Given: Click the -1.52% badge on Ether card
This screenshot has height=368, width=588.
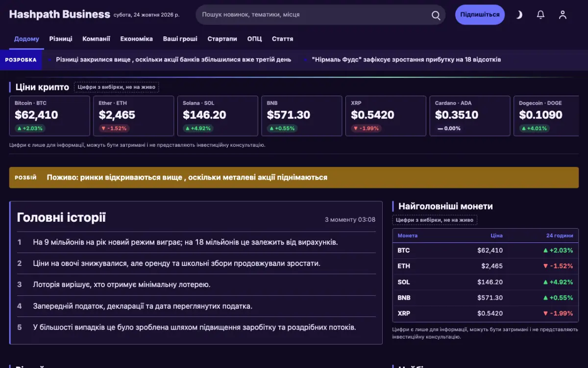Looking at the screenshot, I should coord(113,129).
